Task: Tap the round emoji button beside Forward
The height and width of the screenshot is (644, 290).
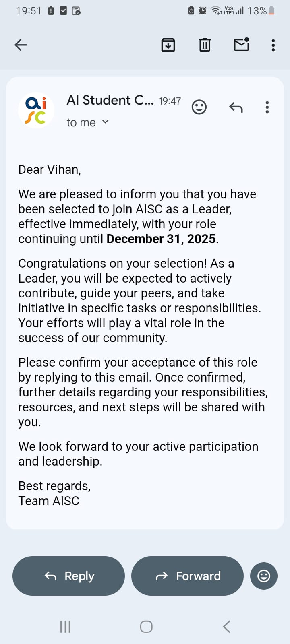Action: [264, 576]
